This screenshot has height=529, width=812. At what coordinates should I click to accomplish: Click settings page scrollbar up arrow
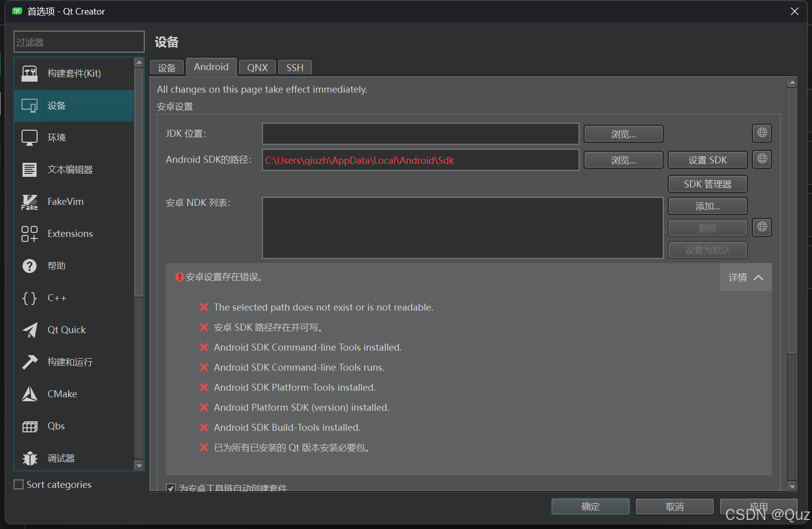792,83
